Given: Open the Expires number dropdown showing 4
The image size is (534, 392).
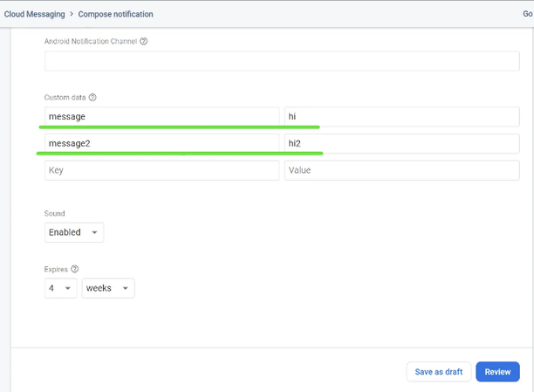Looking at the screenshot, I should click(x=60, y=288).
